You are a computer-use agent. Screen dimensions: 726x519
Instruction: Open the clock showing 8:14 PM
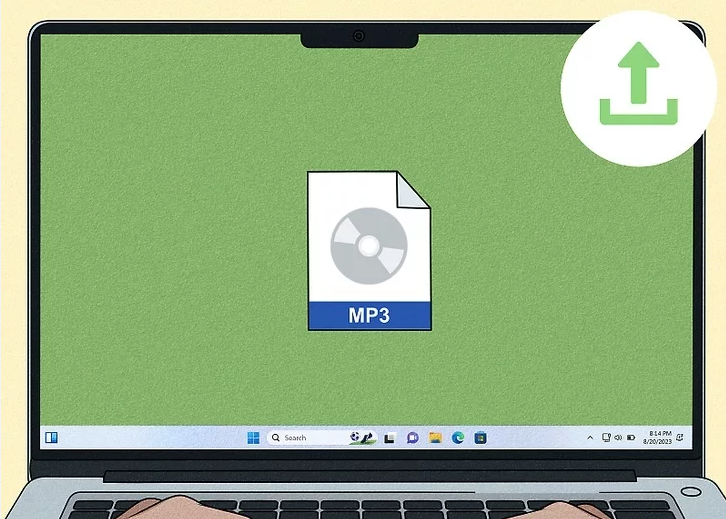(x=660, y=434)
